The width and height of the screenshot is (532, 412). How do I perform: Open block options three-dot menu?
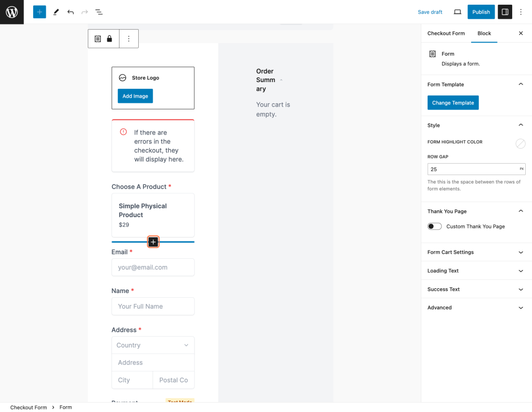click(129, 39)
